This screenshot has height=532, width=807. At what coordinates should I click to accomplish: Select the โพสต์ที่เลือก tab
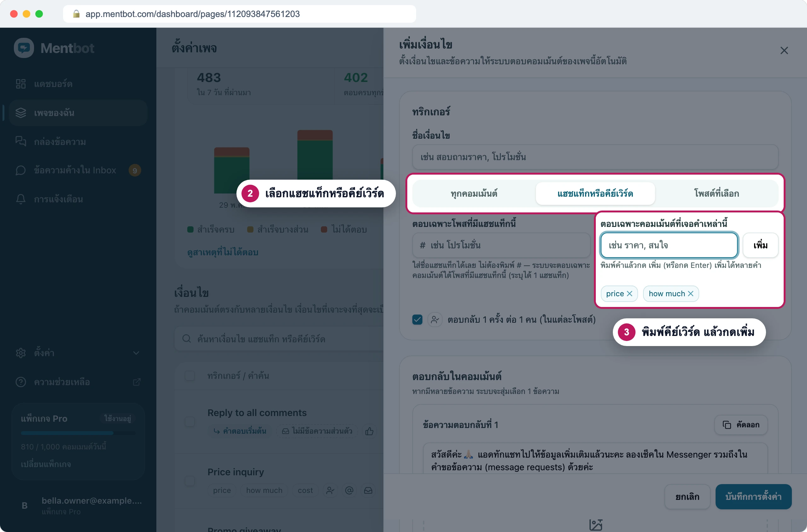[x=717, y=194]
